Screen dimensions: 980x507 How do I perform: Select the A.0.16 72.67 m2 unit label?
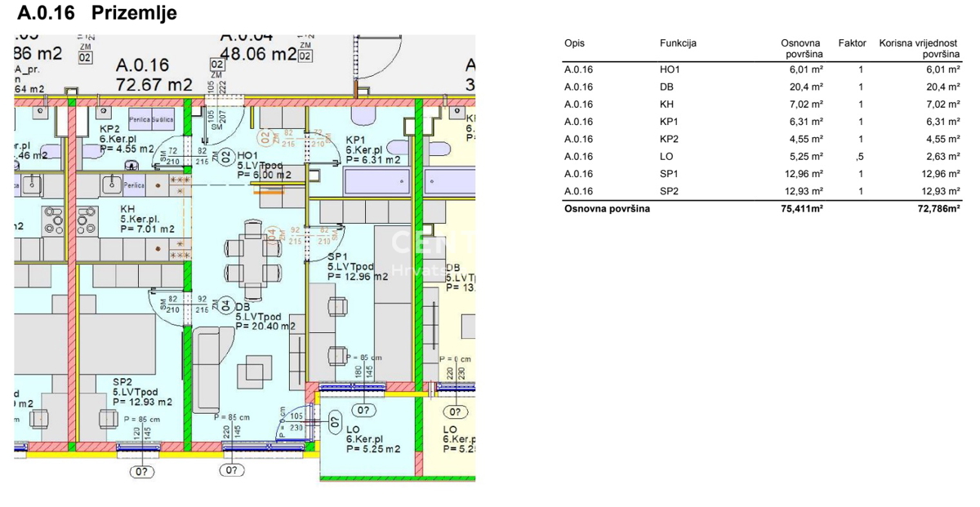tap(154, 74)
